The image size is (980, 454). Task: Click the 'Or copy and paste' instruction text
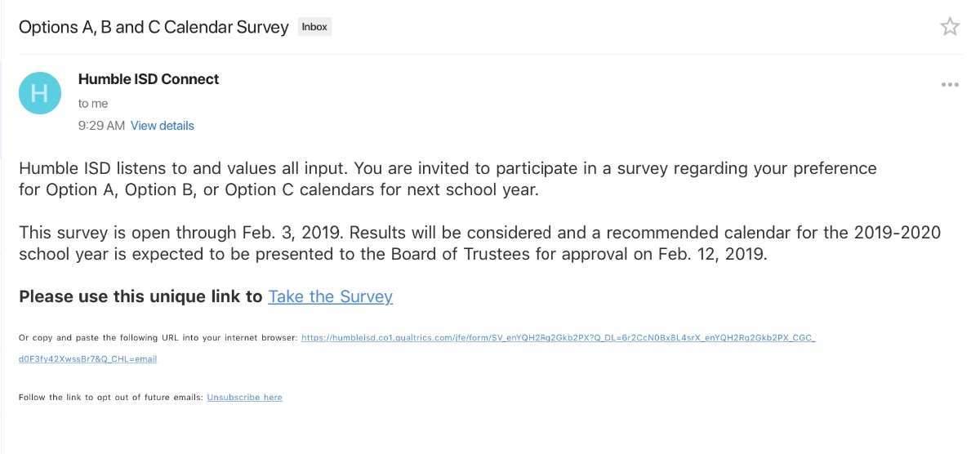pyautogui.click(x=158, y=337)
